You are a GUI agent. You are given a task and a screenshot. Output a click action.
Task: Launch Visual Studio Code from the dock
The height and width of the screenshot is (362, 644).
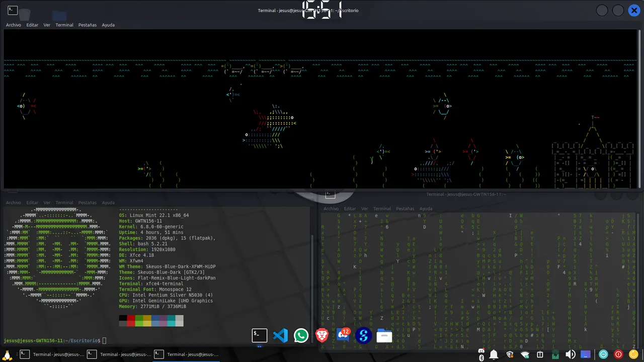tap(280, 335)
